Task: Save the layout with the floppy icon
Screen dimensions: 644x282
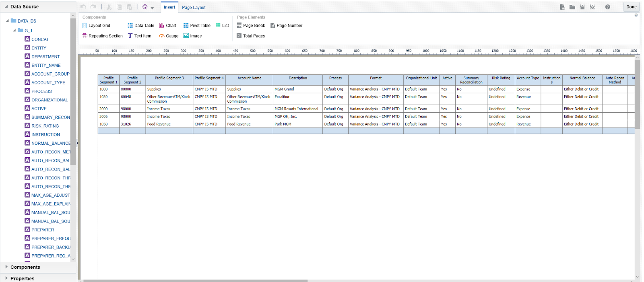Action: point(582,7)
